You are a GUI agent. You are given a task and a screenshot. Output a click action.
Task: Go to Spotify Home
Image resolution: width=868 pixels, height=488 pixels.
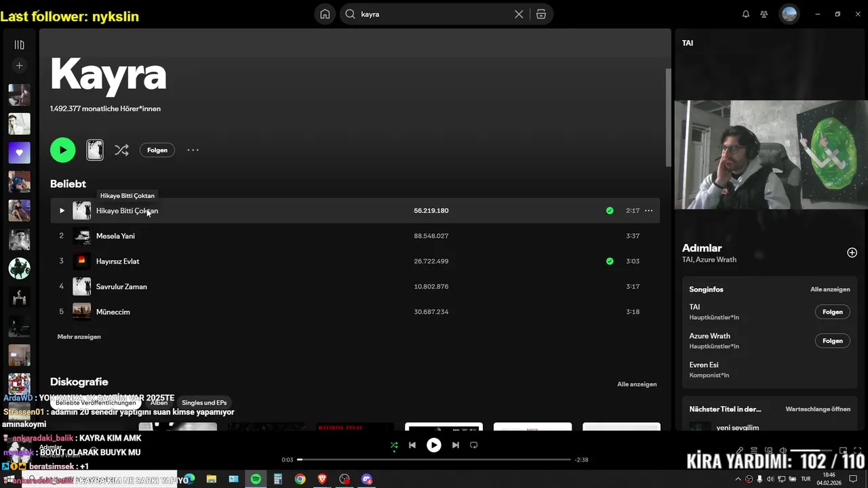click(325, 14)
